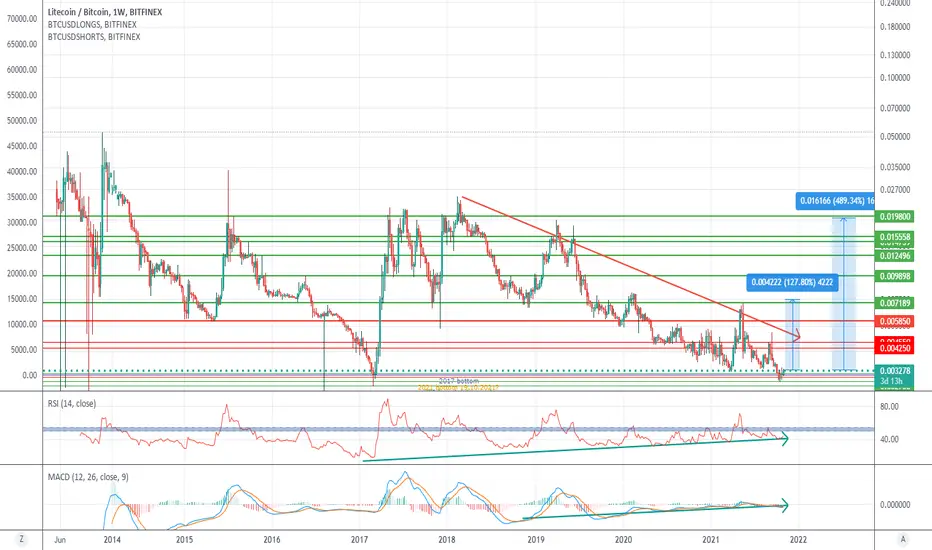This screenshot has width=932, height=550.
Task: Click the 0.005850 red price label
Action: click(x=895, y=321)
